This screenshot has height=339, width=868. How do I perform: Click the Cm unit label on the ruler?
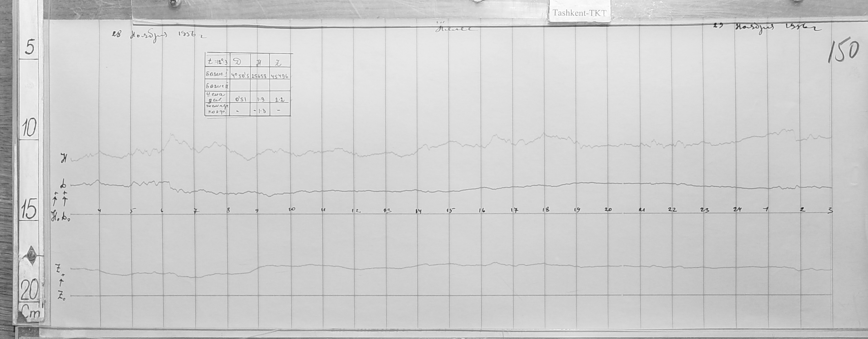31,313
